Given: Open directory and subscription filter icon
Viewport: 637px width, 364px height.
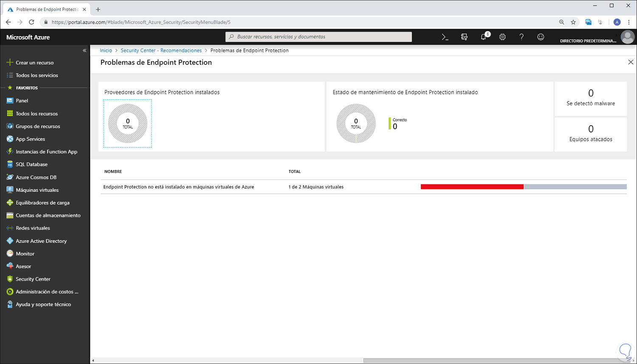Looking at the screenshot, I should point(464,37).
